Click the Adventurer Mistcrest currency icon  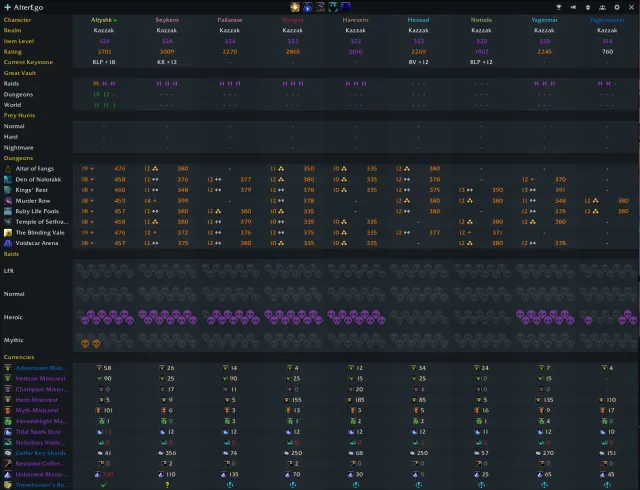[x=8, y=368]
